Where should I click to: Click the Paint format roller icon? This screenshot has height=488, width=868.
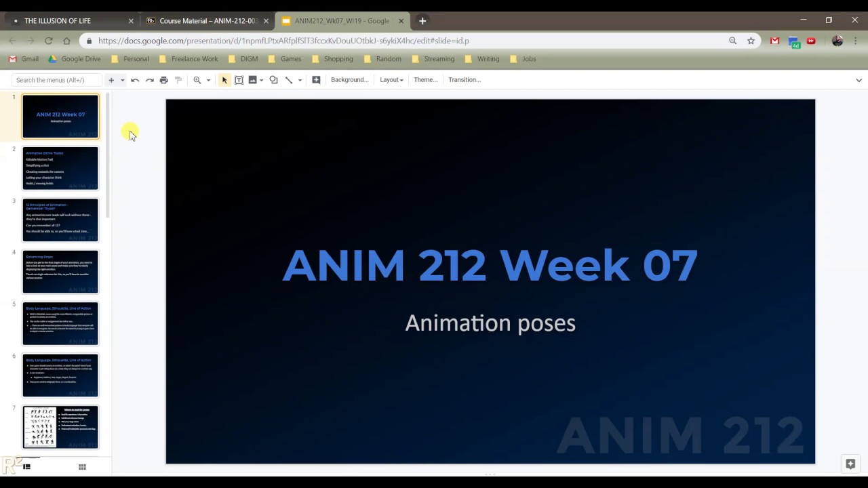178,80
